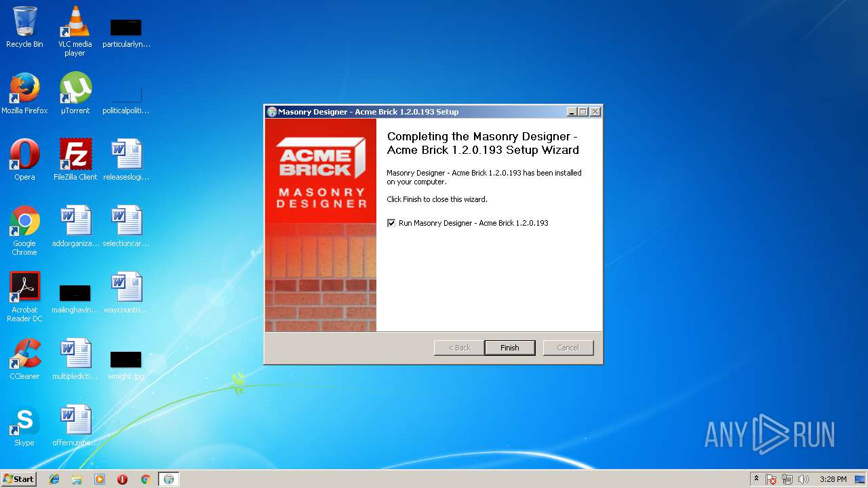Screen dimensions: 868x488
Task: Click the Finish button in setup wizard
Action: (509, 348)
